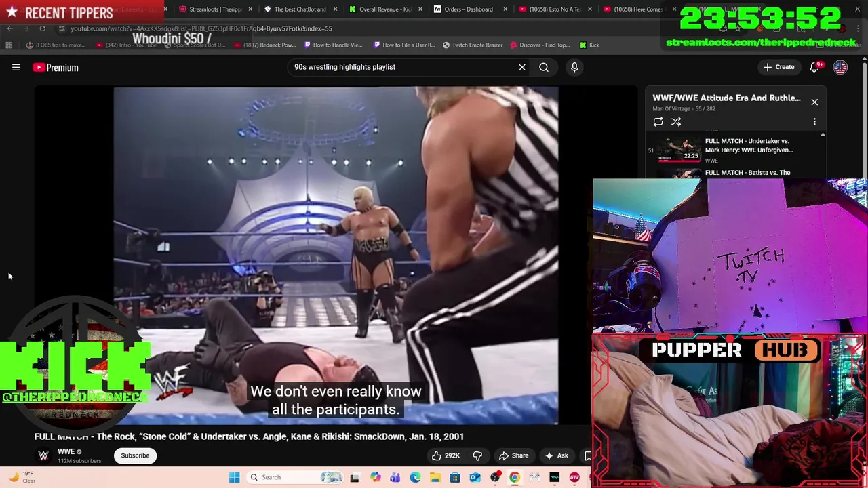Image resolution: width=868 pixels, height=488 pixels.
Task: Open the Kick bookmark
Action: click(x=589, y=45)
